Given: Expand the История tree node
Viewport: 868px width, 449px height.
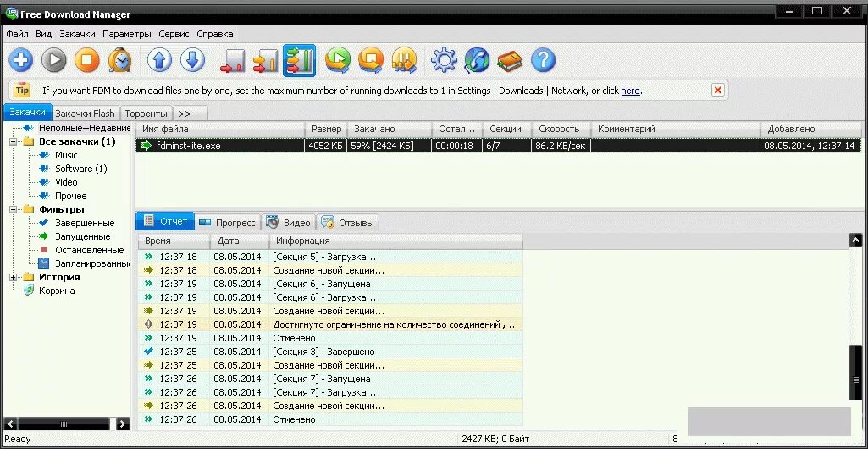Looking at the screenshot, I should pyautogui.click(x=14, y=277).
